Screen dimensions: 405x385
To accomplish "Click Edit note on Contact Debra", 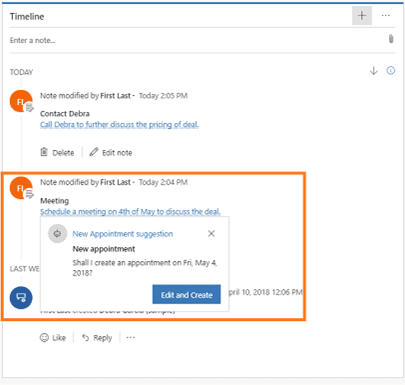I will pyautogui.click(x=111, y=152).
